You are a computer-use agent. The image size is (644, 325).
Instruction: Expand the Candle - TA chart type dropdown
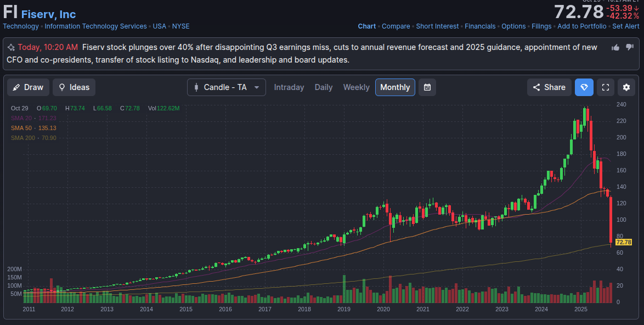[x=227, y=87]
